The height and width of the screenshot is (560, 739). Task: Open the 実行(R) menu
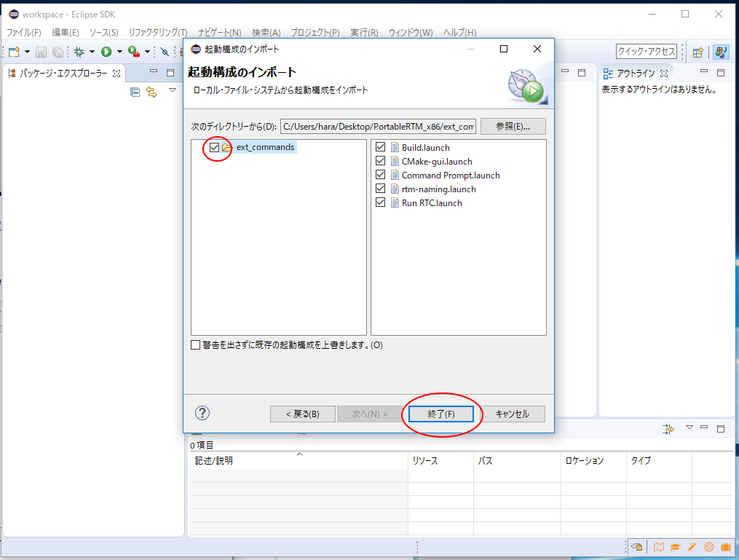point(364,33)
